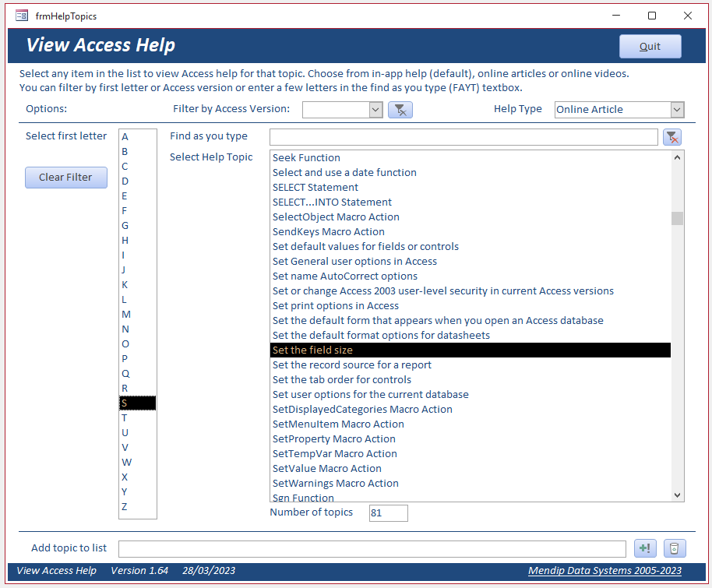712x588 pixels.
Task: Select 'Set the tab order for controls'
Action: (x=471, y=379)
